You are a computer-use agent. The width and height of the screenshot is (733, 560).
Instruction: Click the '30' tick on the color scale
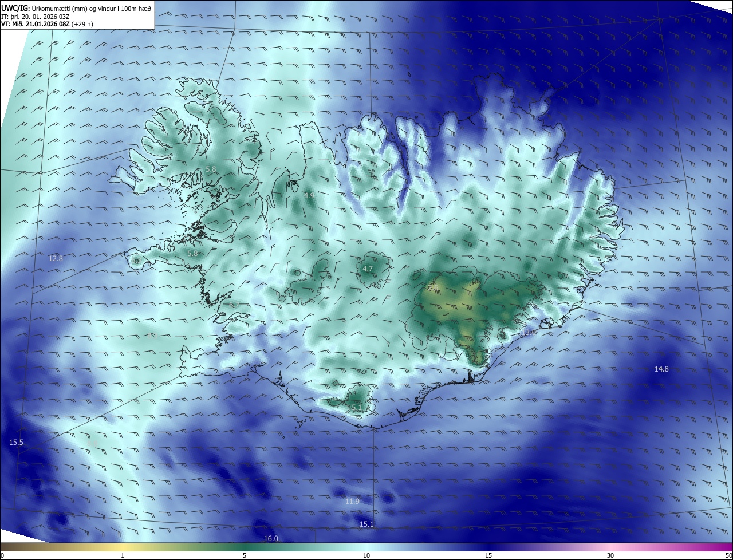click(x=610, y=555)
